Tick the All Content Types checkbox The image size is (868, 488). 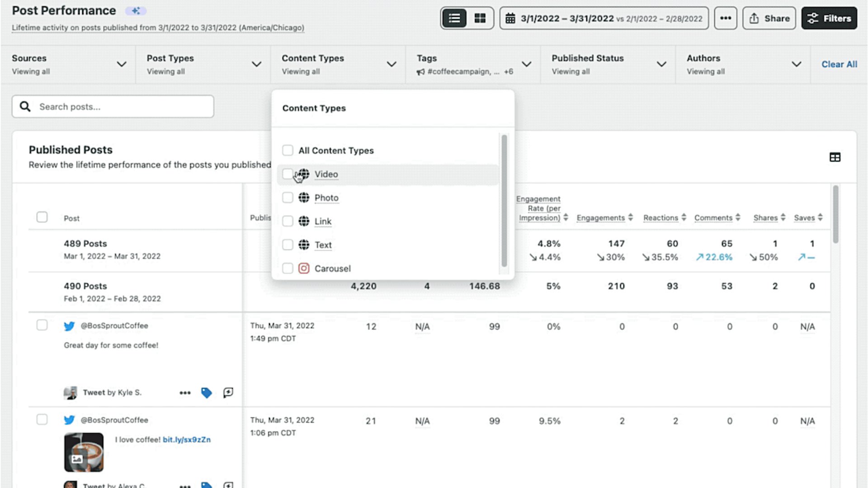click(288, 150)
